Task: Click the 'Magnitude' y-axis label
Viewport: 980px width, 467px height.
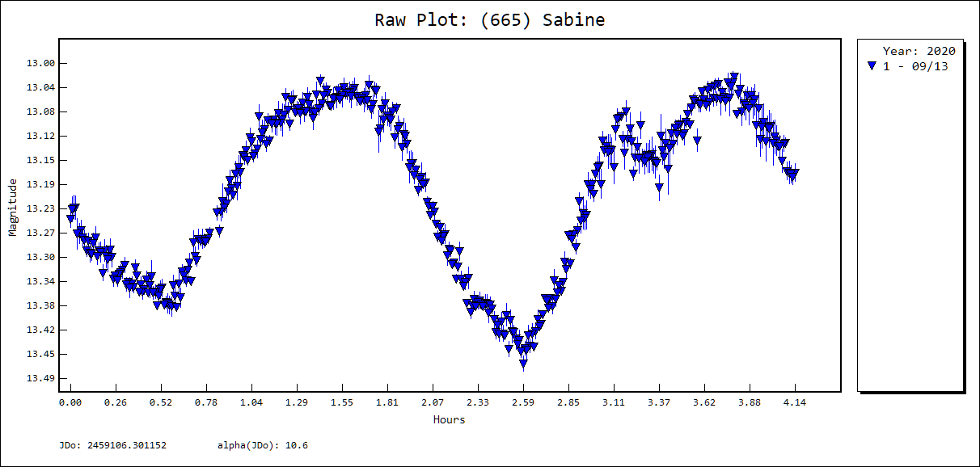Action: 13,208
